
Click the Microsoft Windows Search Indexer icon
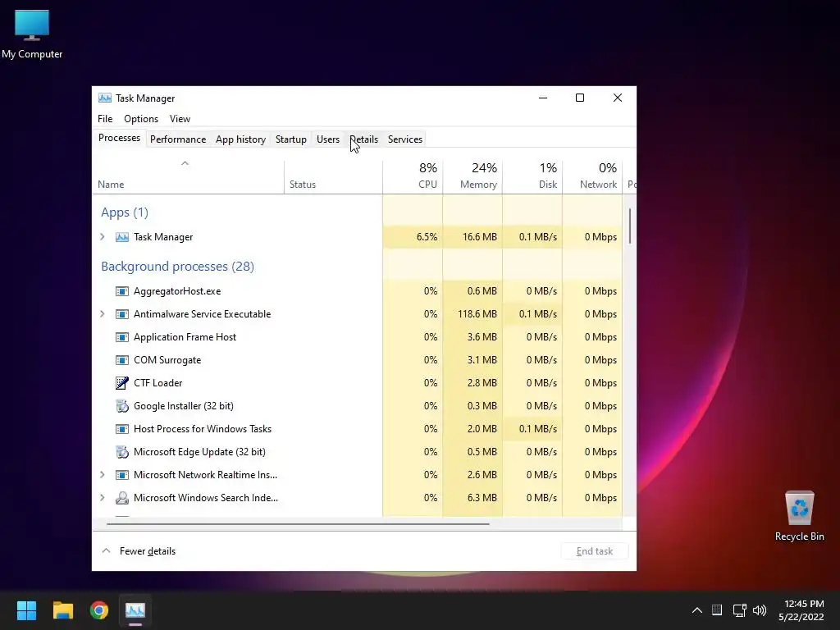coord(122,498)
